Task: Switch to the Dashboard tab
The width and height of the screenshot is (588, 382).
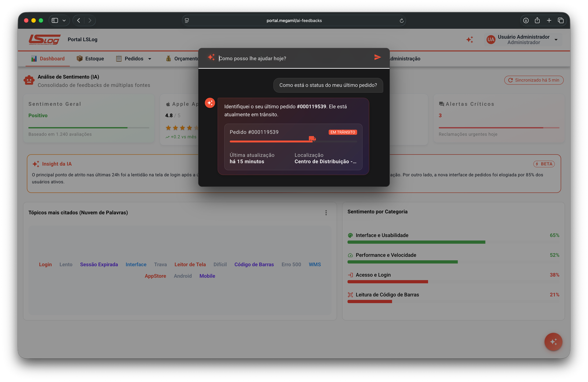Action: (x=52, y=58)
